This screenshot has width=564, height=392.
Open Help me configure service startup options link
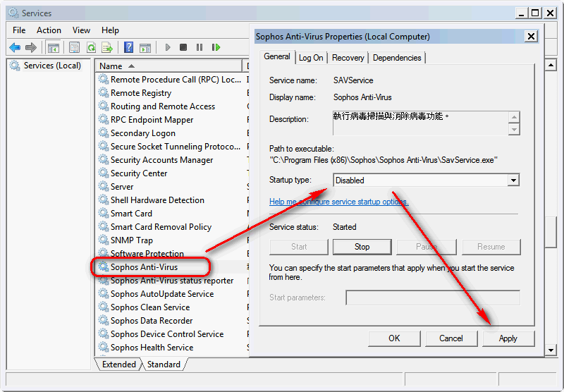pyautogui.click(x=339, y=202)
